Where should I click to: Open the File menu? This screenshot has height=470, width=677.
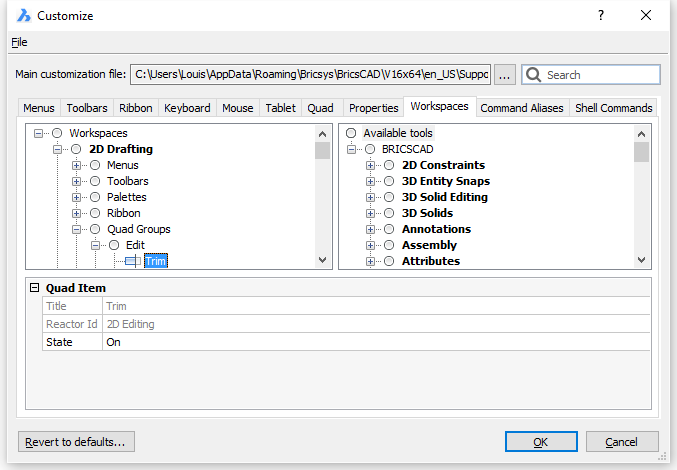point(19,42)
